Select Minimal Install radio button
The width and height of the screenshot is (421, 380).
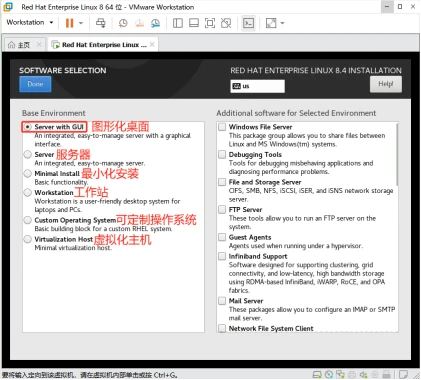point(28,174)
